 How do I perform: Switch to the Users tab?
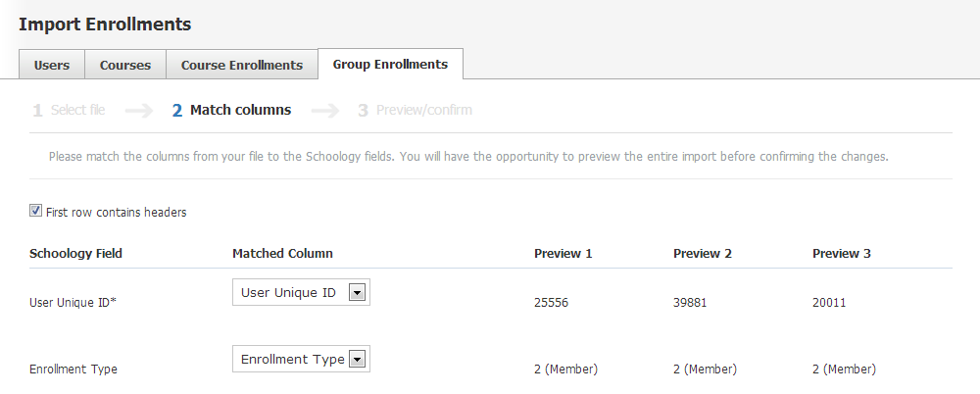pyautogui.click(x=52, y=65)
